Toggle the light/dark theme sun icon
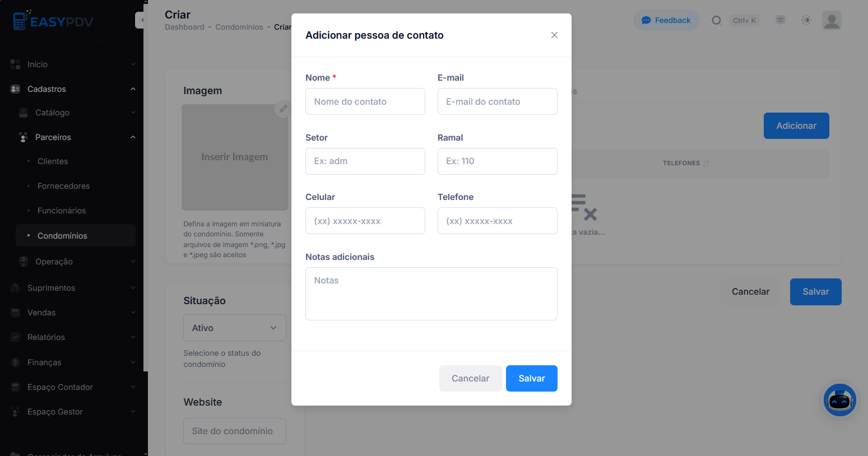The image size is (868, 456). tap(806, 20)
